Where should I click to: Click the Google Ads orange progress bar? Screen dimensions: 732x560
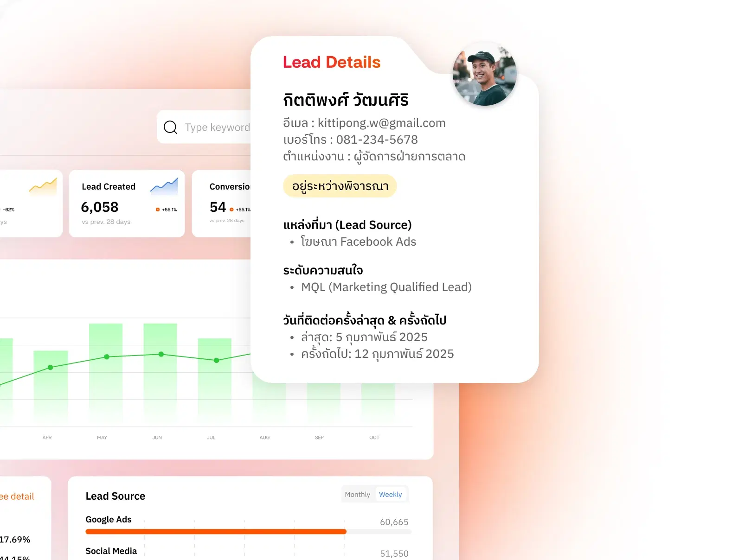pyautogui.click(x=216, y=532)
